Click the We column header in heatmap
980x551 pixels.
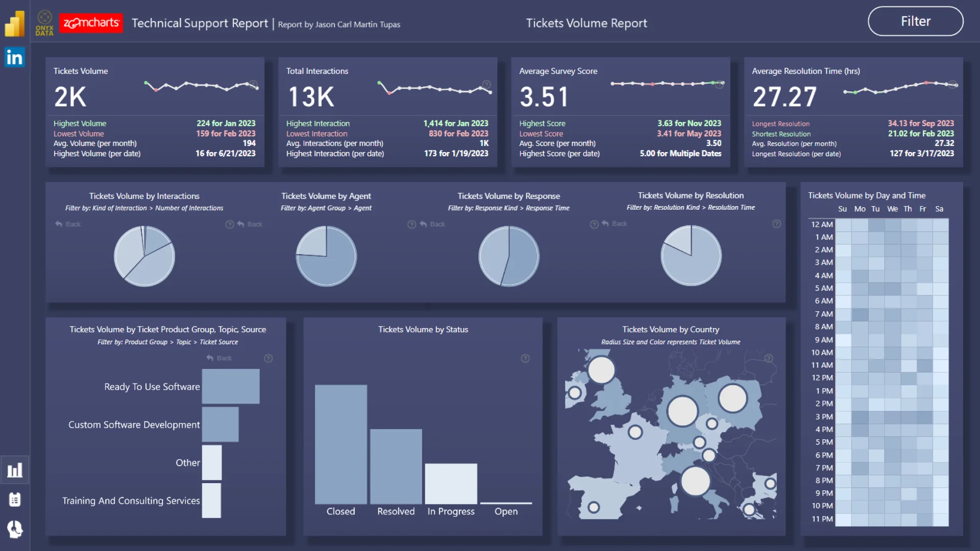(892, 209)
